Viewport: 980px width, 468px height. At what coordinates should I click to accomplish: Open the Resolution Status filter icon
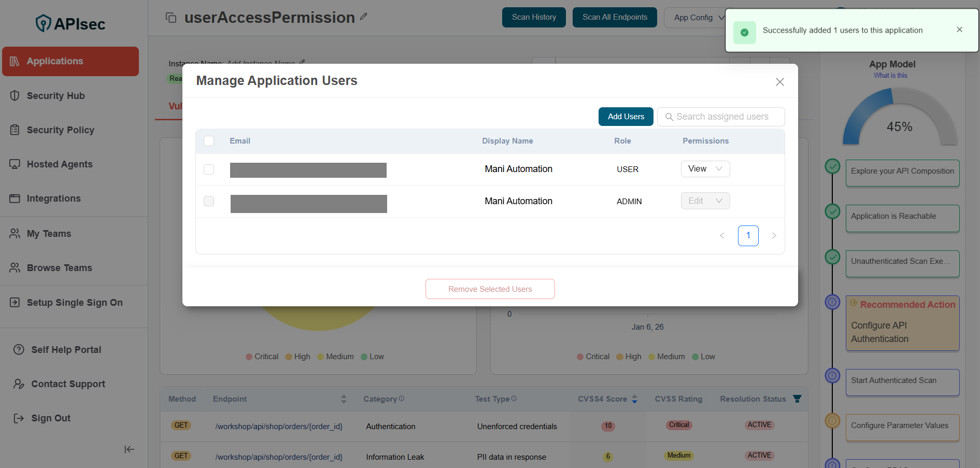pyautogui.click(x=797, y=399)
